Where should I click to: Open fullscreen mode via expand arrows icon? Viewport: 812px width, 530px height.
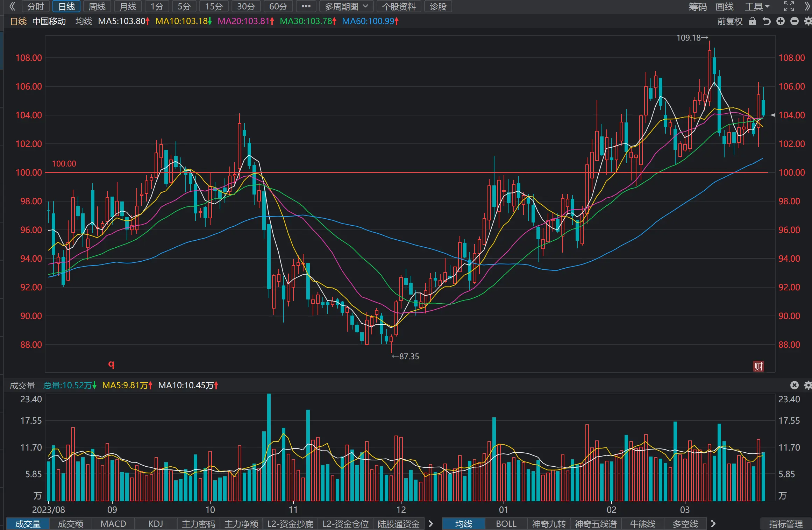tap(789, 6)
